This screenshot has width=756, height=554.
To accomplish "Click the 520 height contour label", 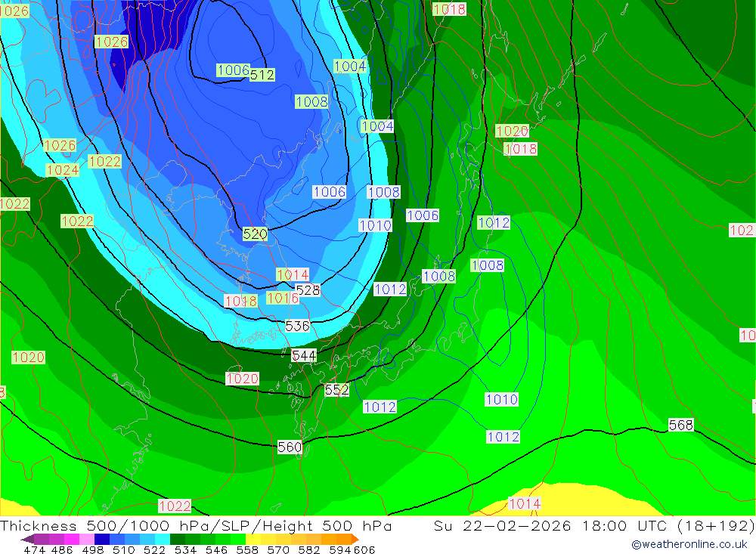I will pyautogui.click(x=255, y=234).
